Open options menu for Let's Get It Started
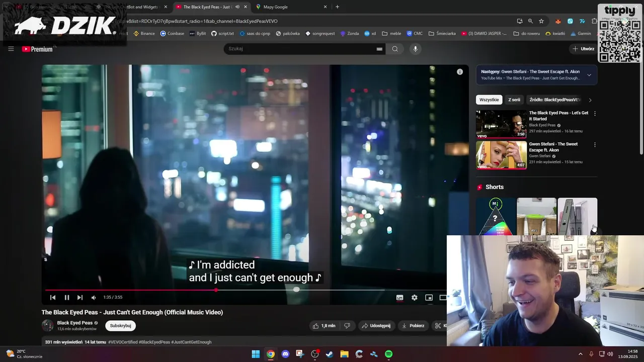Image resolution: width=644 pixels, height=362 pixels. pos(595,114)
